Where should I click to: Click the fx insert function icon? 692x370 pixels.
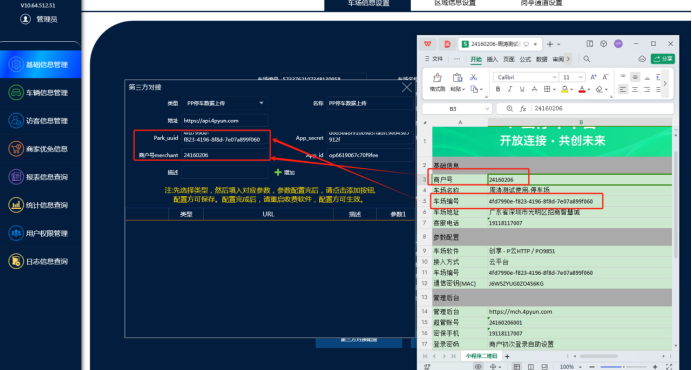click(x=523, y=109)
